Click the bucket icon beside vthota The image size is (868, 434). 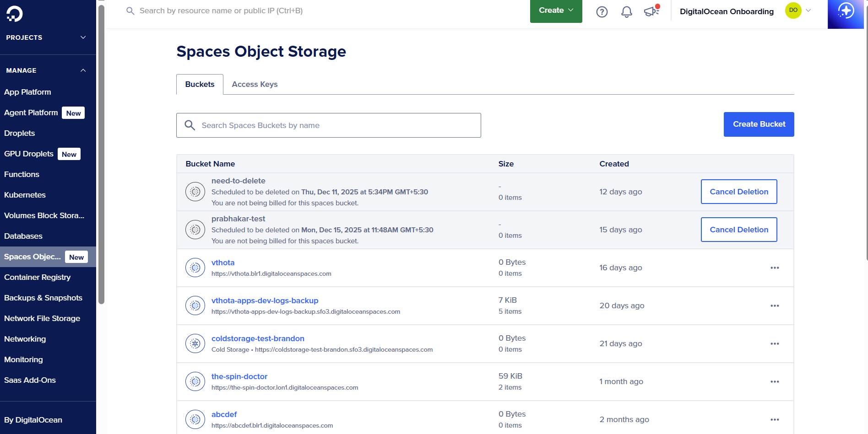click(x=195, y=268)
